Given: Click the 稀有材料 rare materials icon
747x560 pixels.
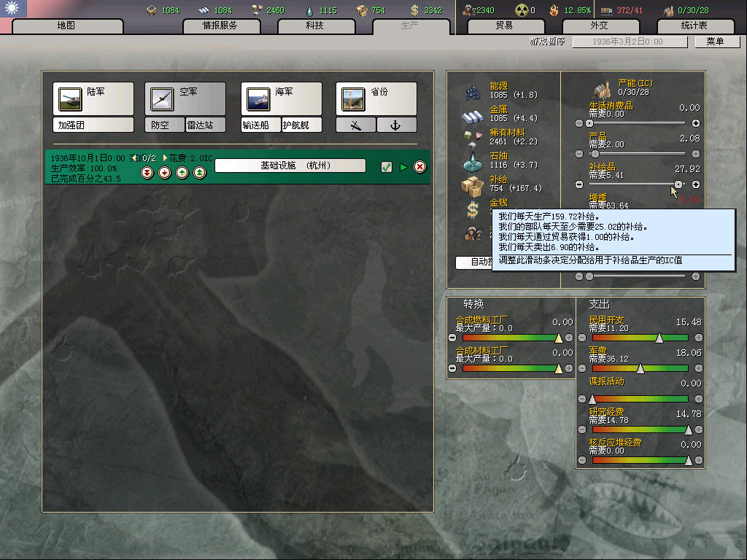Looking at the screenshot, I should click(472, 139).
